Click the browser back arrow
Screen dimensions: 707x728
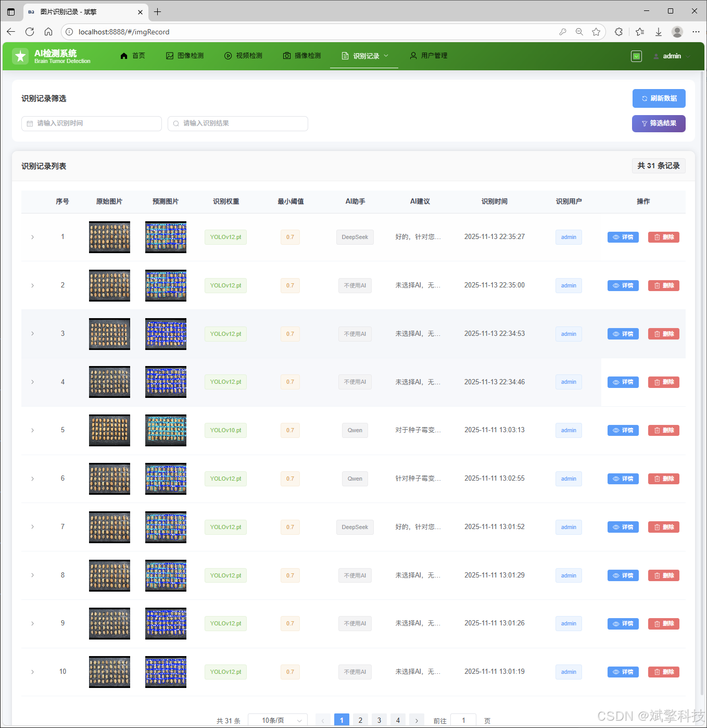point(11,32)
